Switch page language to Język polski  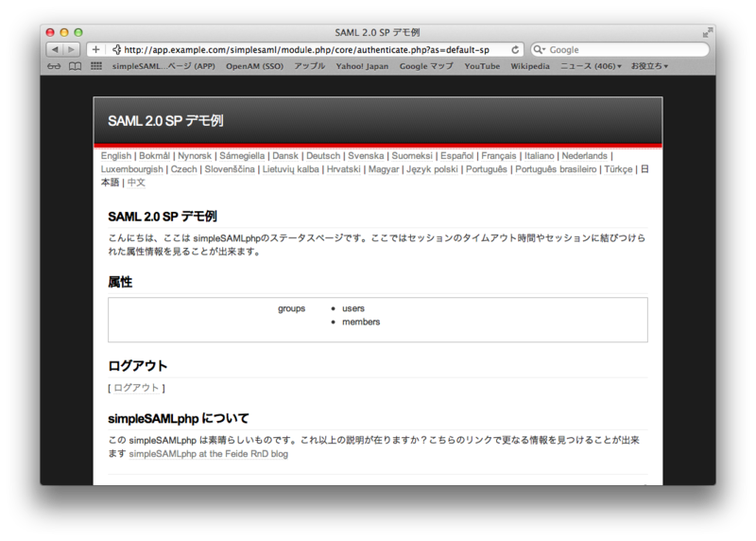coord(432,169)
